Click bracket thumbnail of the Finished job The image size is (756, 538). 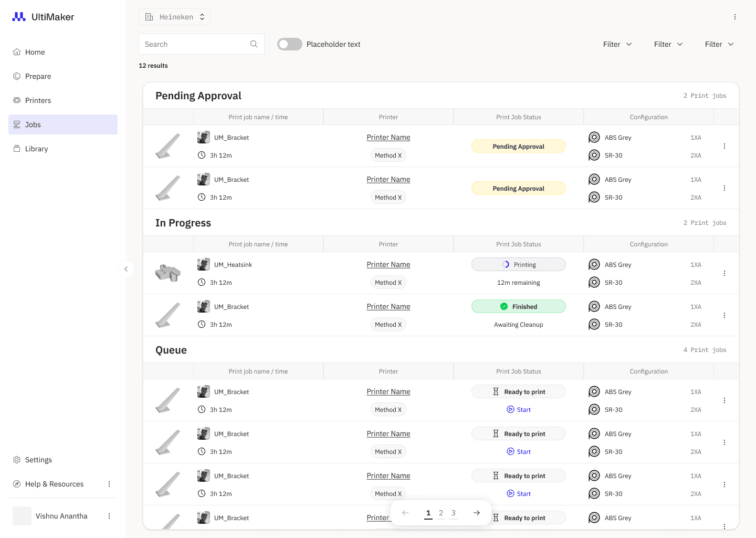coord(168,315)
